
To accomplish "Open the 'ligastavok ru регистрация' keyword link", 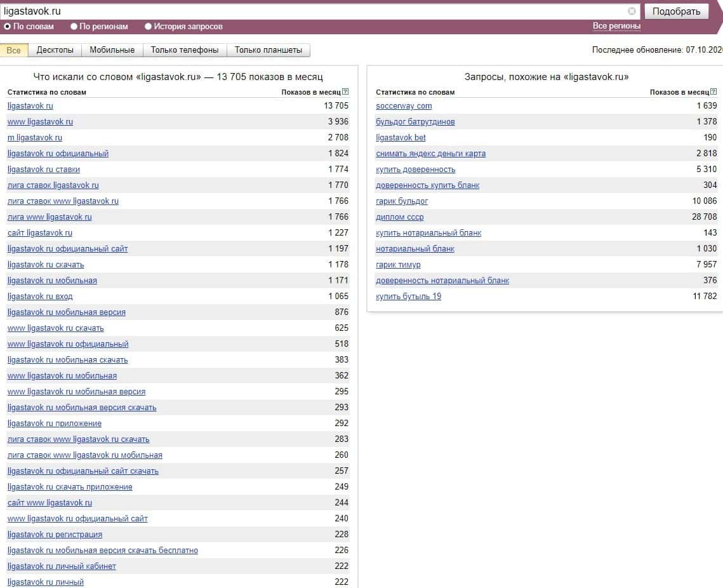I will click(x=55, y=535).
